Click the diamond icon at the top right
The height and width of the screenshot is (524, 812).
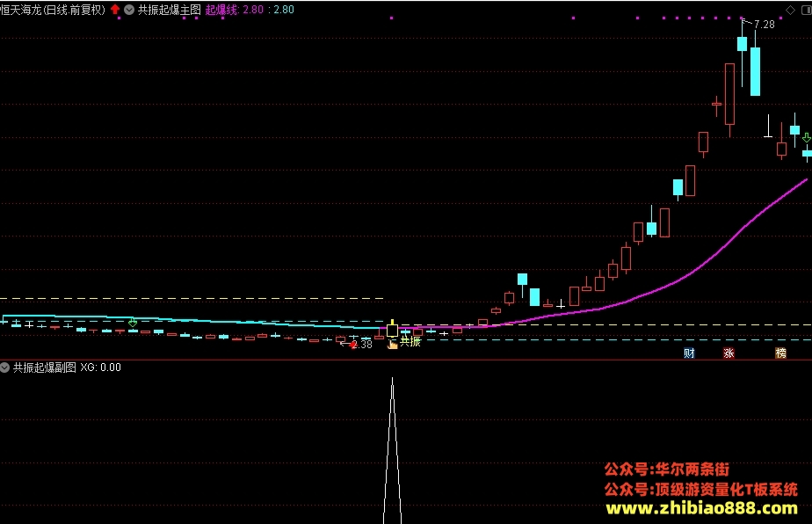click(x=790, y=10)
